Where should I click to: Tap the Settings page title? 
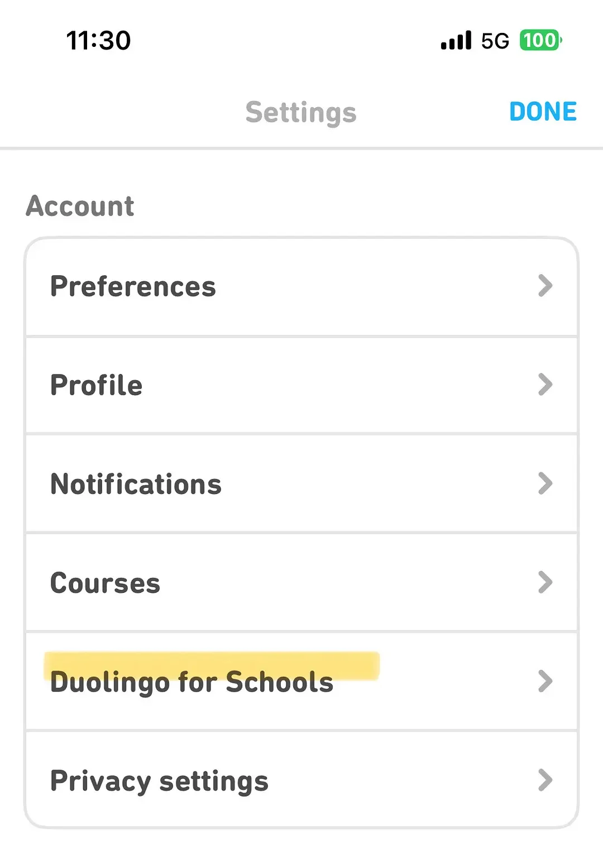[x=301, y=112]
